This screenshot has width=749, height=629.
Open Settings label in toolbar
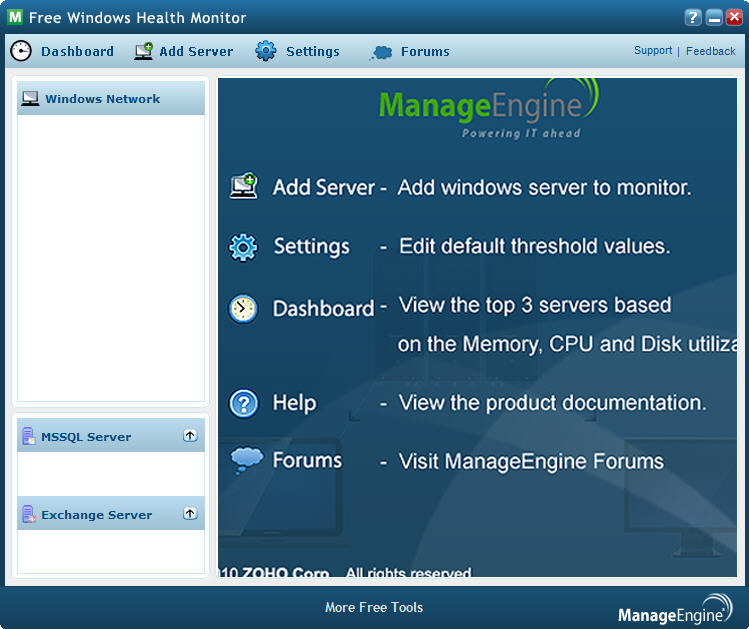(x=313, y=52)
